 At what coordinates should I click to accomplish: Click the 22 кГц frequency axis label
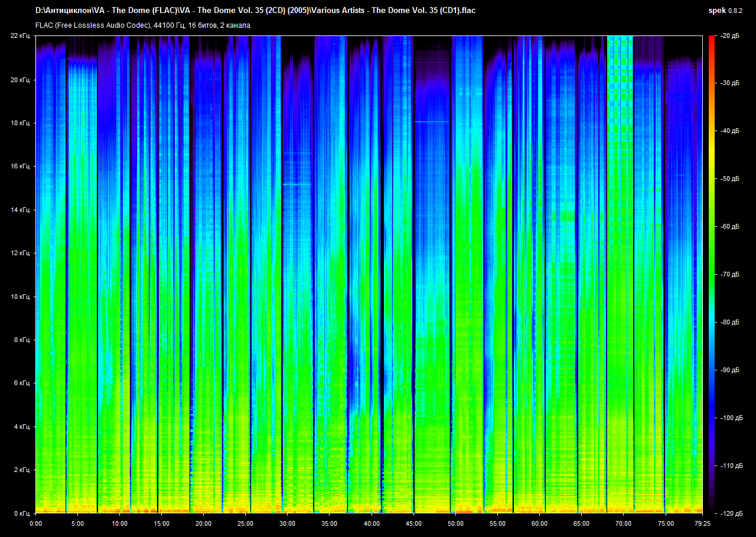coord(20,36)
